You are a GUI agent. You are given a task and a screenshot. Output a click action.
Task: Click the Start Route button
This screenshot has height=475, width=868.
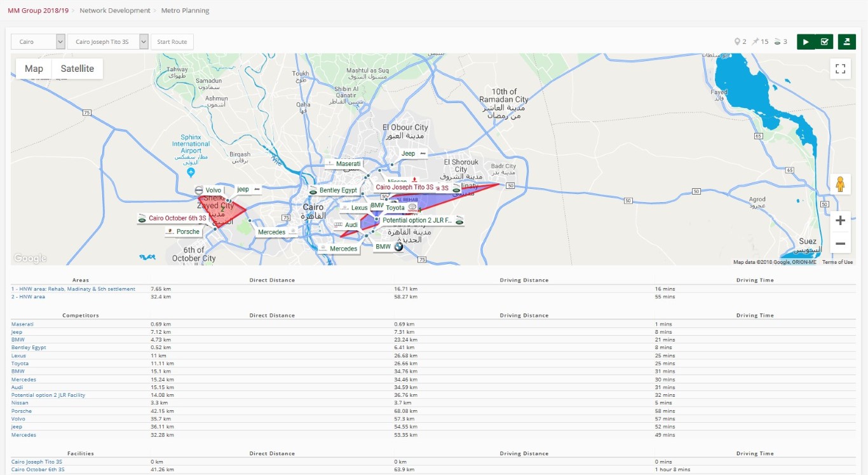[x=172, y=42]
